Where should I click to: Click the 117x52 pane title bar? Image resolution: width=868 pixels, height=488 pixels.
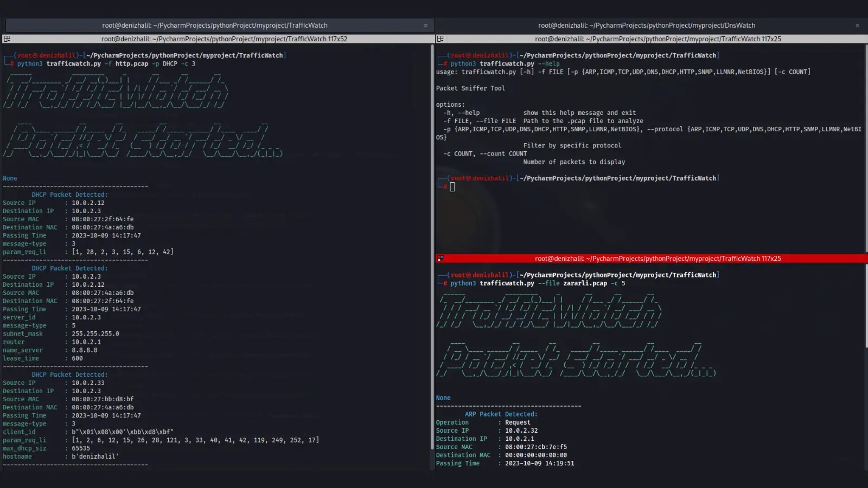[x=224, y=39]
